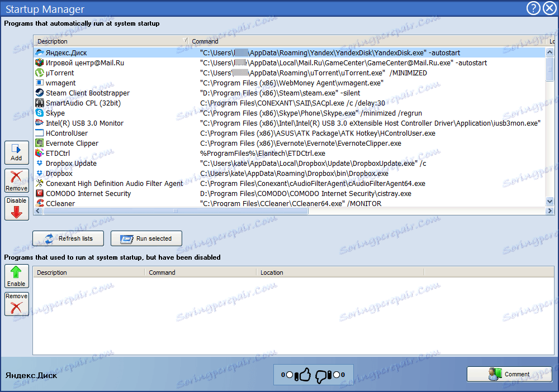Refresh the startup lists
Image resolution: width=559 pixels, height=392 pixels.
[x=68, y=238]
